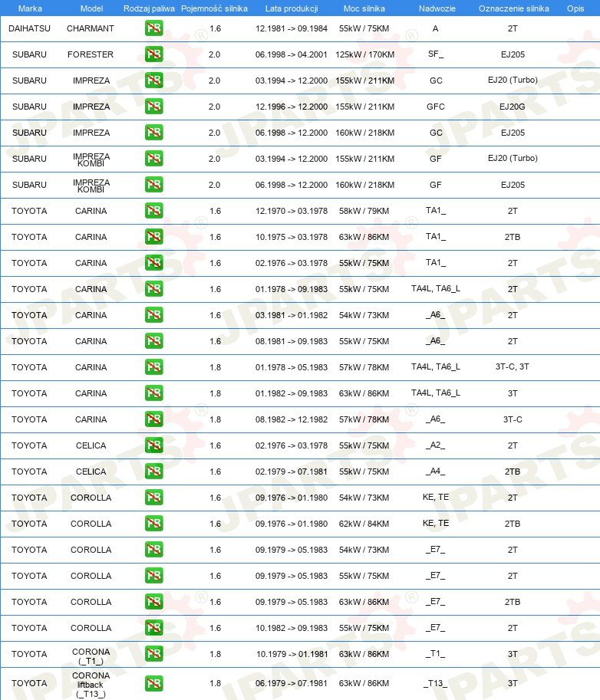Click fuel icon for Carina 08.1982 -> 12.1982
The image size is (600, 700).
click(153, 419)
